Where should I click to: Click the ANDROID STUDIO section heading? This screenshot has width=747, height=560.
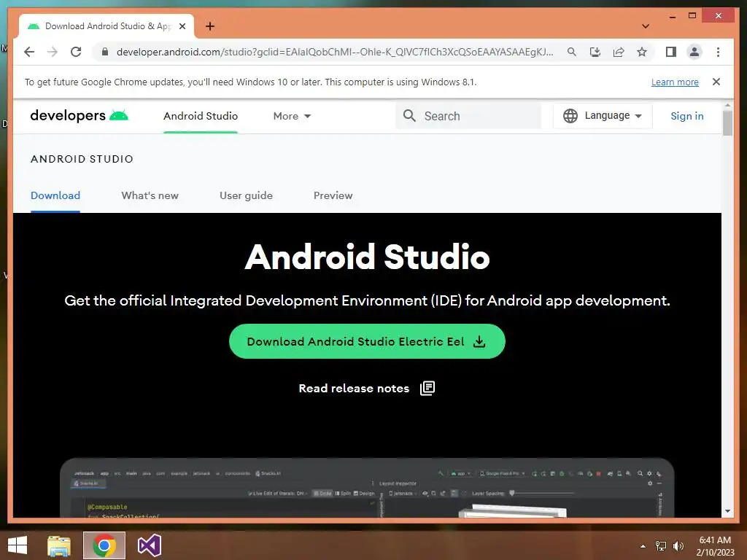[82, 159]
